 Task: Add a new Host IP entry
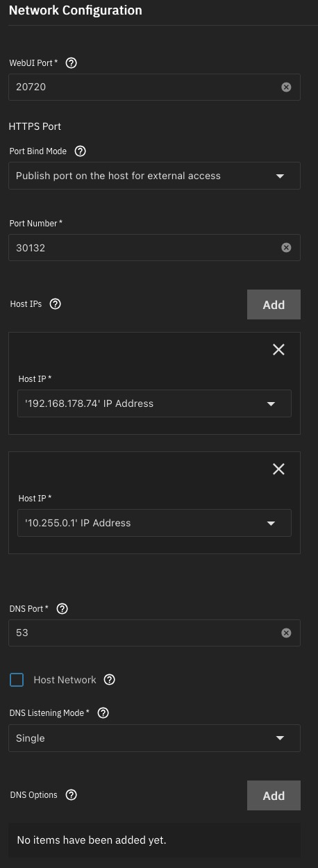(x=274, y=305)
